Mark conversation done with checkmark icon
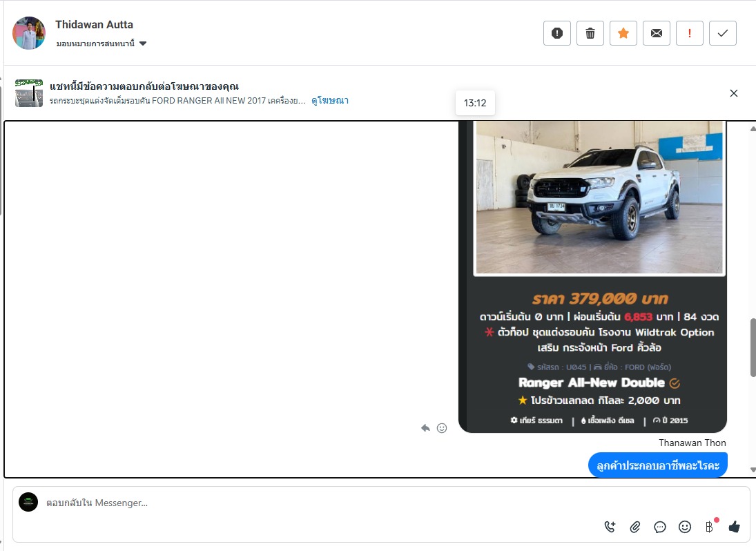 [x=723, y=33]
